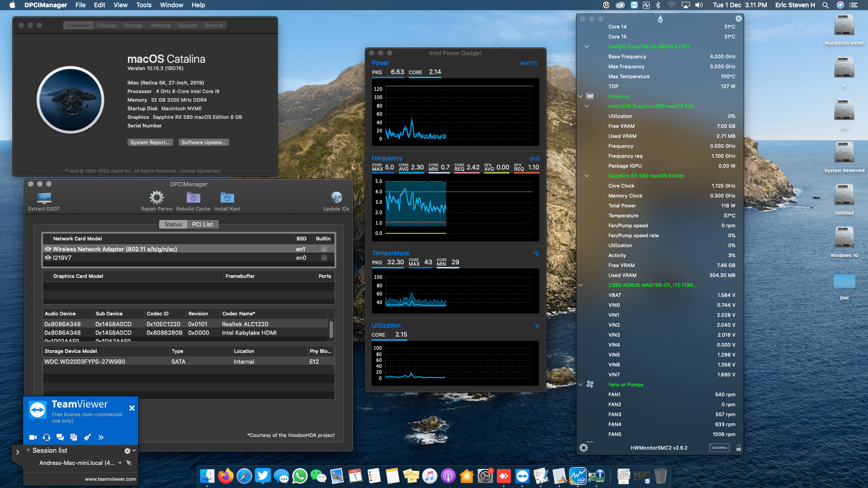Switch to Storage tab in About This Mac
Viewport: 868px width, 488px height.
pos(133,25)
